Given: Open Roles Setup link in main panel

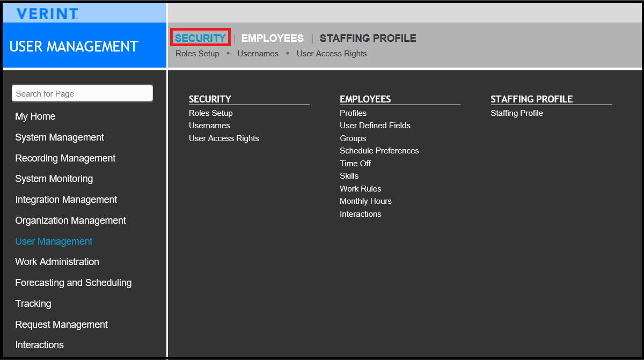Looking at the screenshot, I should (211, 113).
